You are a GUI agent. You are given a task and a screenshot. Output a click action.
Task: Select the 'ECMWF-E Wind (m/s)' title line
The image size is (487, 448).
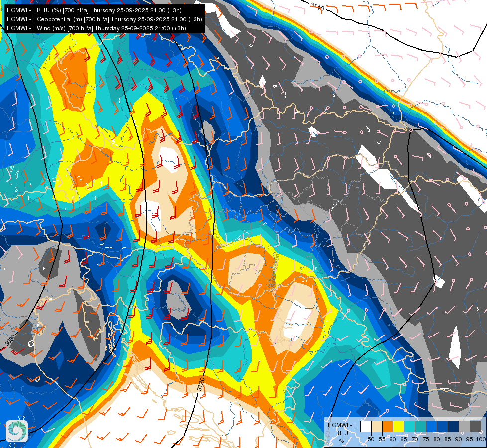click(97, 28)
